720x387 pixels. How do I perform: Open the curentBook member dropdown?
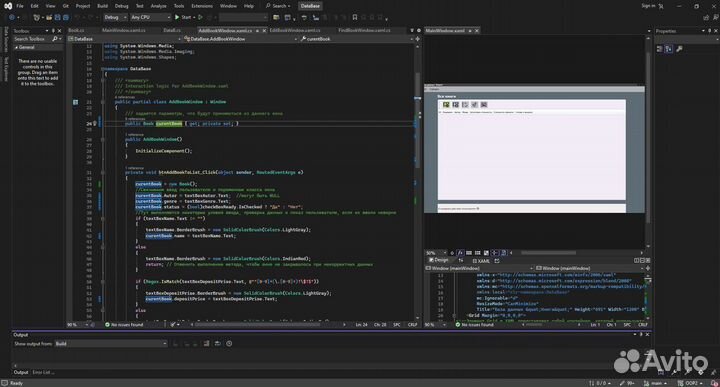point(356,39)
